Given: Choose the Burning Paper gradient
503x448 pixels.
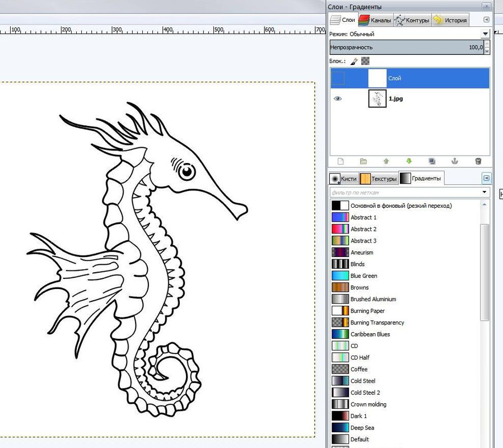Looking at the screenshot, I should 406,311.
